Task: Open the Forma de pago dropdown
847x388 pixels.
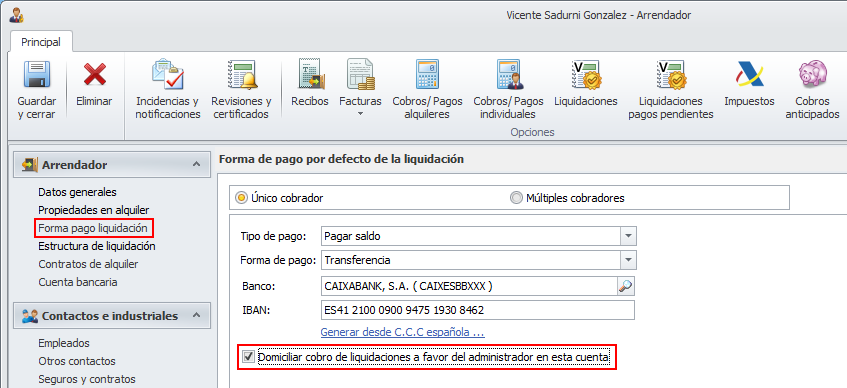Action: [x=628, y=260]
